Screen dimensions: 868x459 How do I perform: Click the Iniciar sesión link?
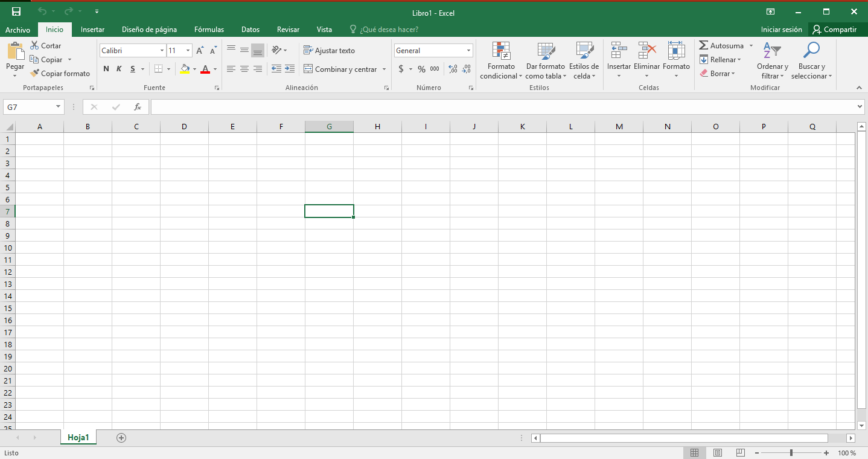point(781,30)
